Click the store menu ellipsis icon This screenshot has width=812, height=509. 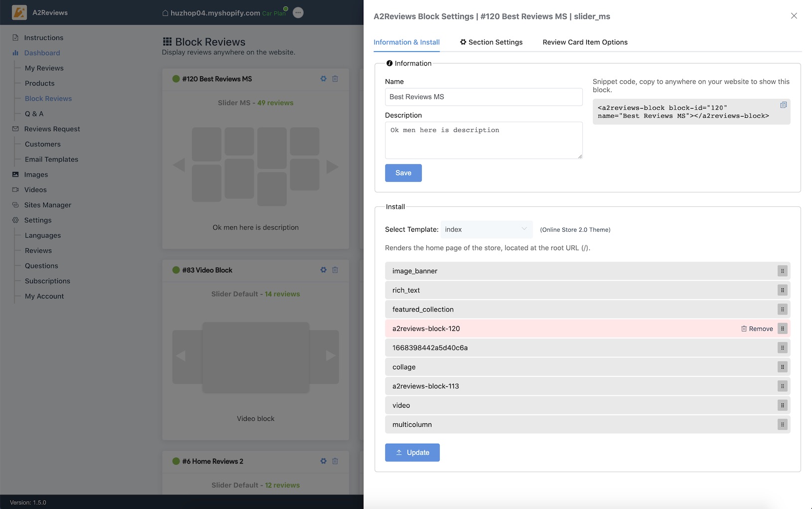298,13
